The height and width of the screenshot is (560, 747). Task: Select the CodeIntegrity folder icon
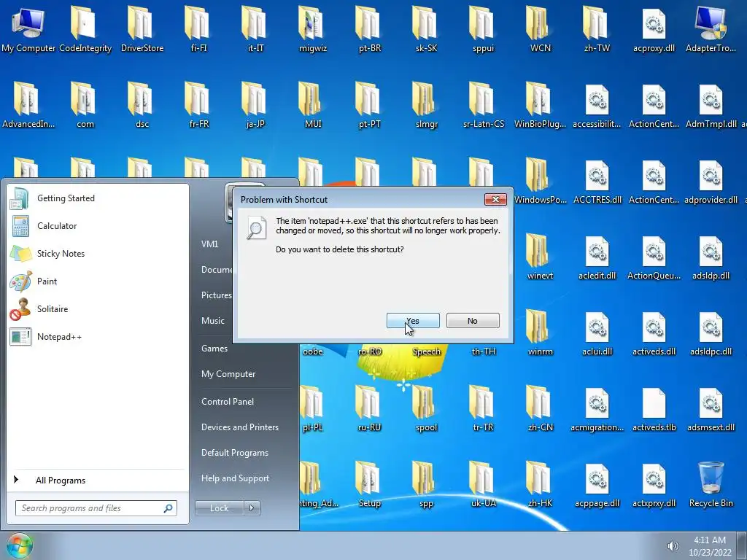click(85, 28)
